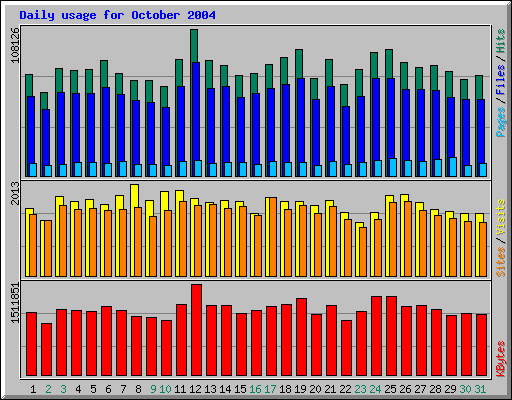Click the tallest red KBytes bar on day 12
Screen dimensions: 512x400
click(x=196, y=330)
